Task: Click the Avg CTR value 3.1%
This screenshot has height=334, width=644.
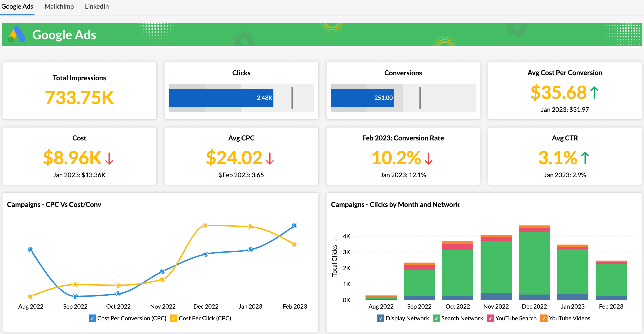Action: tap(558, 158)
